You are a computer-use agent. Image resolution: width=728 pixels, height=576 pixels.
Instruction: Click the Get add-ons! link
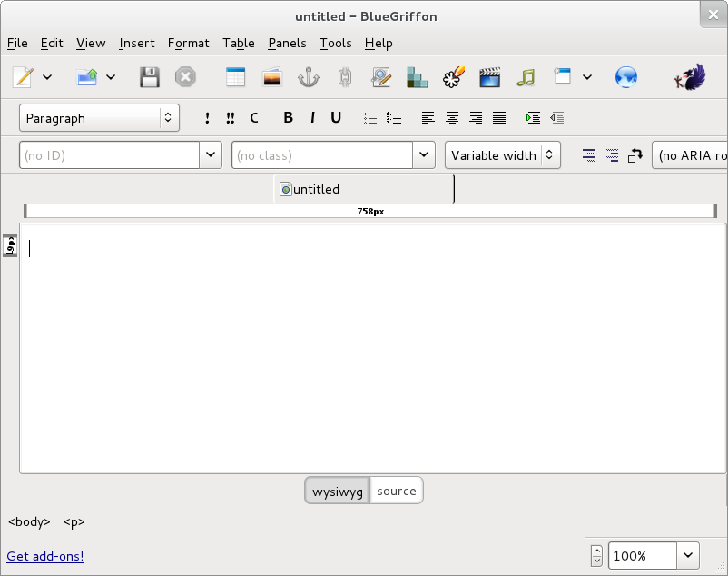pos(45,556)
